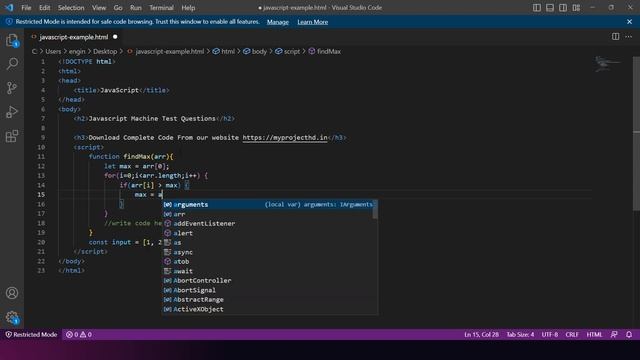Select 'atob' autocomplete suggestion
640x360 pixels.
coord(267,262)
